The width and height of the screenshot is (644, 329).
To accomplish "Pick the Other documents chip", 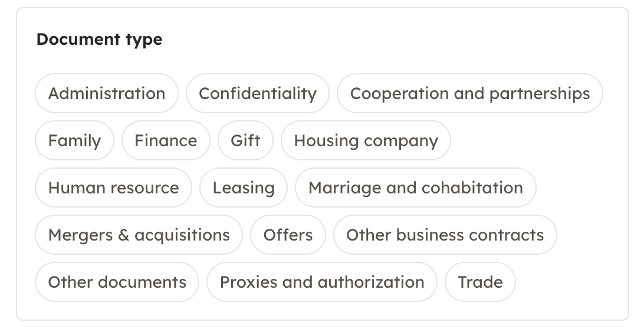I will (117, 282).
